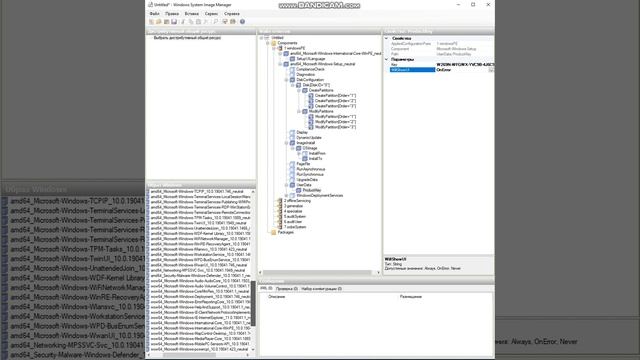Select the Display node
The image size is (640, 360).
point(302,132)
